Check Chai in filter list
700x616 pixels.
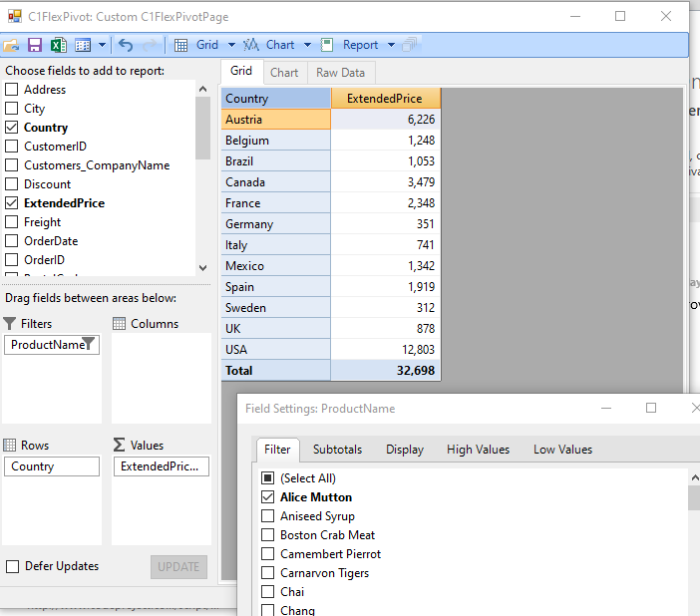(267, 592)
